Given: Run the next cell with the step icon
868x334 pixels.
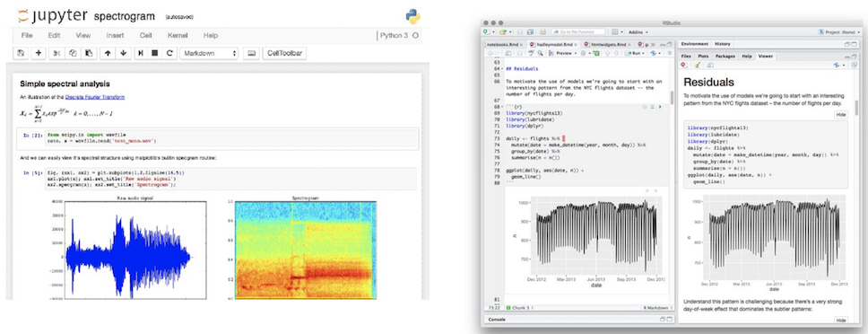Looking at the screenshot, I should point(141,53).
